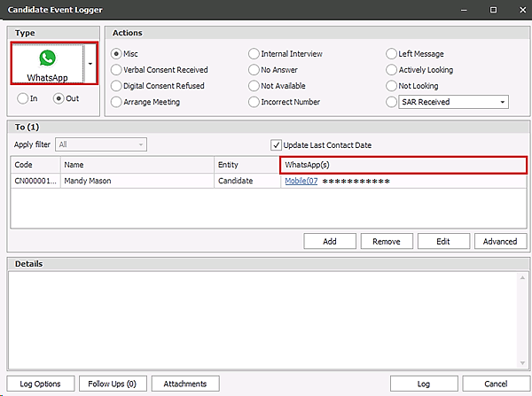Image resolution: width=532 pixels, height=396 pixels.
Task: Toggle Update Last Contact Date checkbox
Action: (x=276, y=145)
